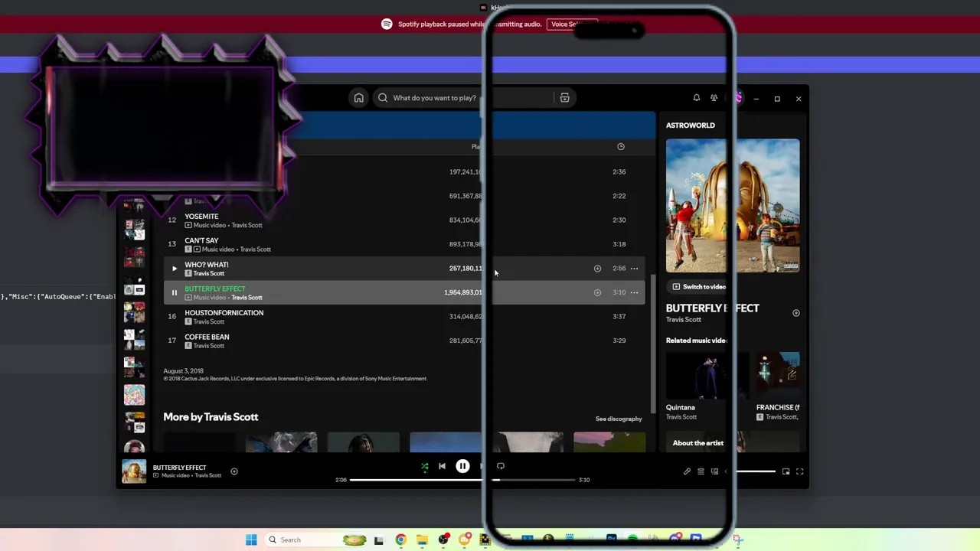Click the 'See discography' link
The height and width of the screenshot is (551, 980).
(619, 419)
